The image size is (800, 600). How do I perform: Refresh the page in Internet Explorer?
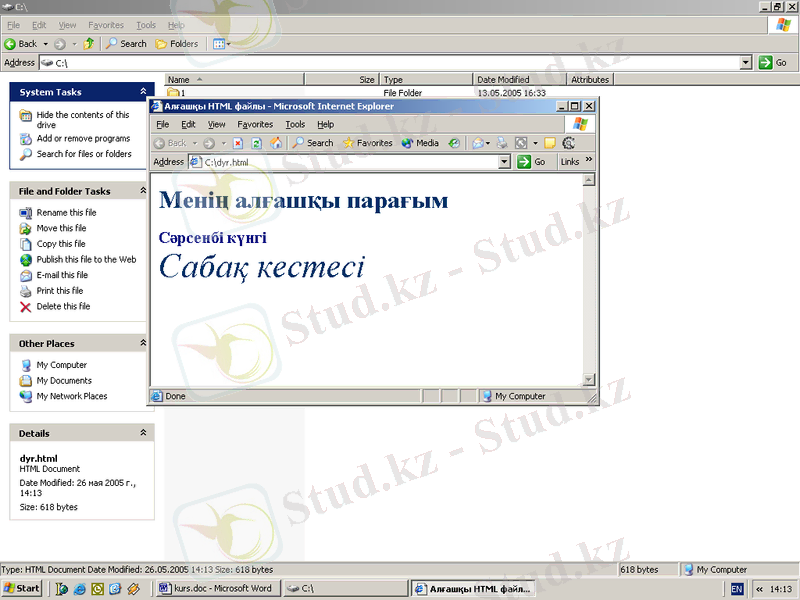(x=256, y=143)
